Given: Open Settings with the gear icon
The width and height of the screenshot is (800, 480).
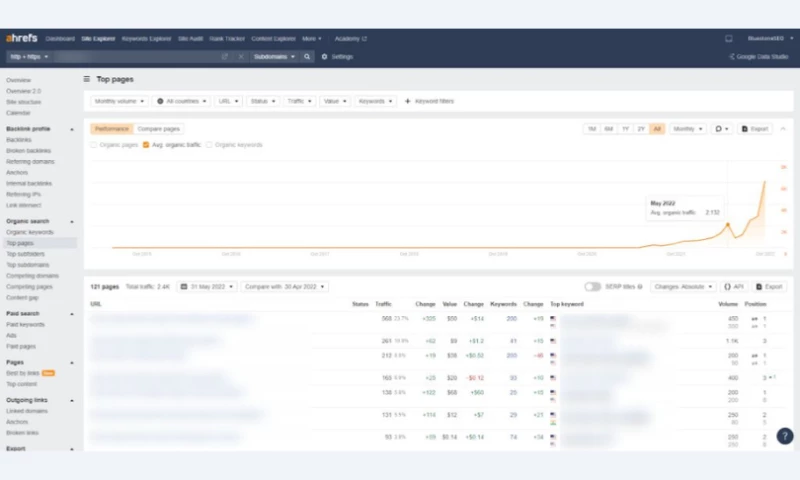Looking at the screenshot, I should pos(337,57).
